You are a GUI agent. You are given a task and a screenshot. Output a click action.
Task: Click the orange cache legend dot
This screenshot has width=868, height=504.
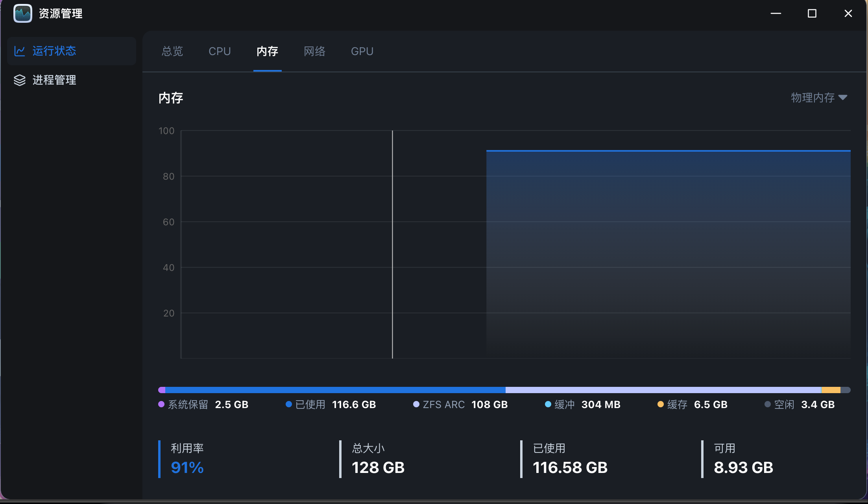(661, 404)
